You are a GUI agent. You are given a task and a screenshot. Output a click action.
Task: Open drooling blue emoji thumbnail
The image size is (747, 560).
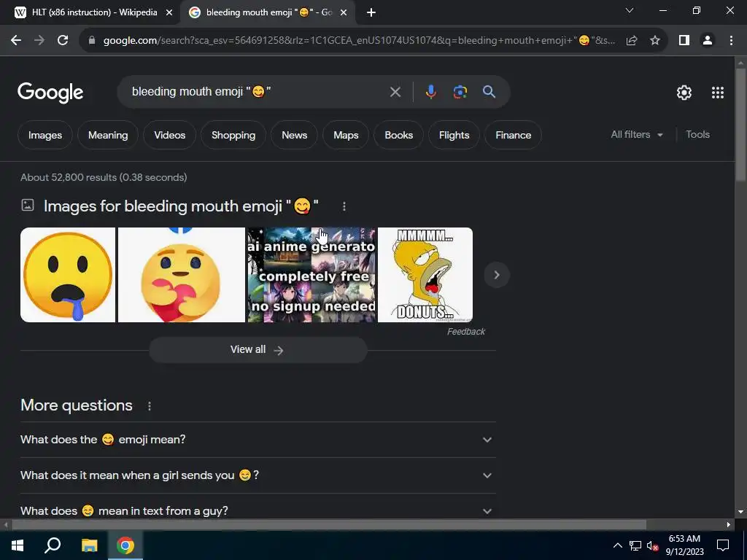click(68, 275)
